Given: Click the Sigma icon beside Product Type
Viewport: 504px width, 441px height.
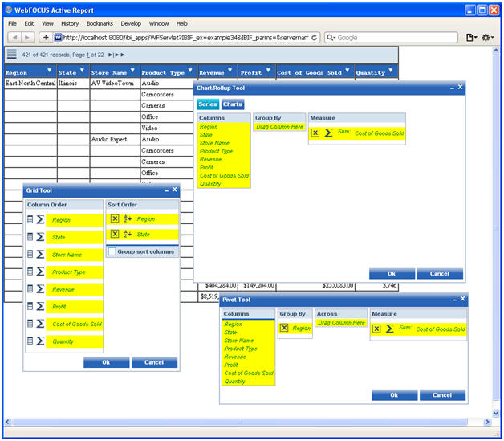Looking at the screenshot, I should click(x=40, y=272).
